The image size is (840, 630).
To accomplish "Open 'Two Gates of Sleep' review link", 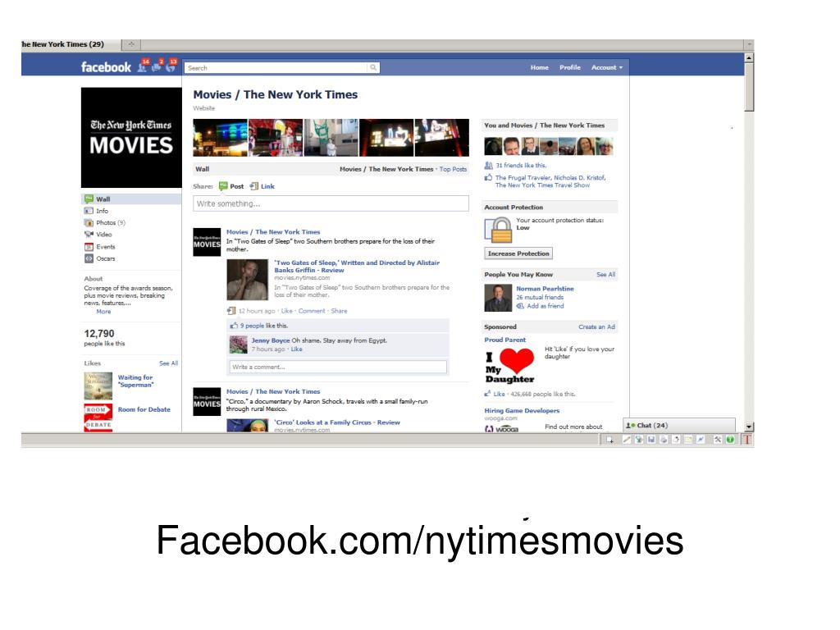I will tap(357, 267).
